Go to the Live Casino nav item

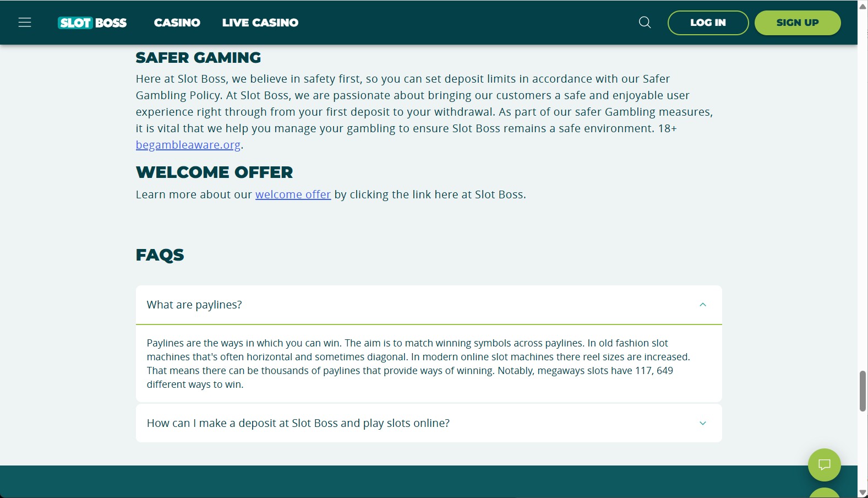click(x=260, y=23)
